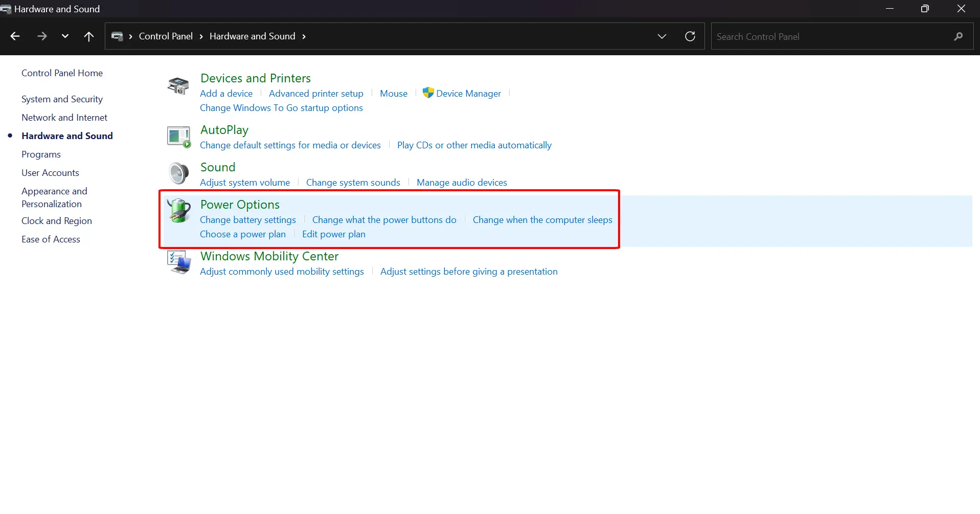Click the Hardware and Sound breadcrumb
The width and height of the screenshot is (980, 514).
[x=253, y=36]
